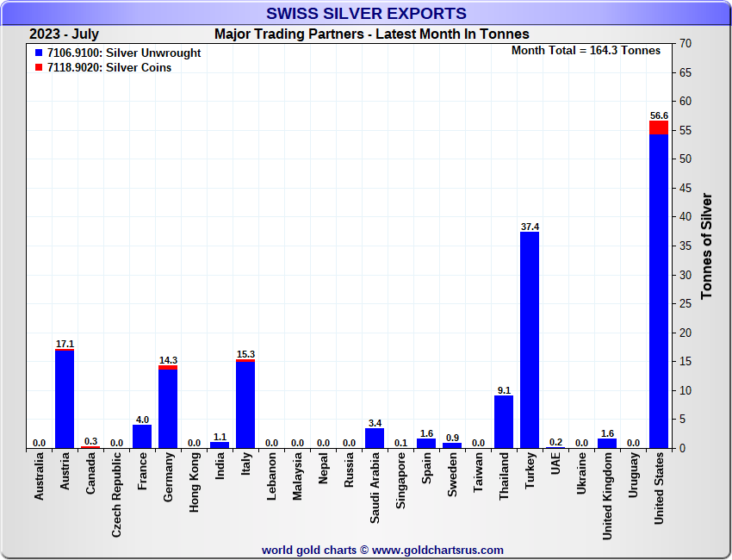Select the France bar in the chart
The width and height of the screenshot is (732, 560).
coord(142,437)
